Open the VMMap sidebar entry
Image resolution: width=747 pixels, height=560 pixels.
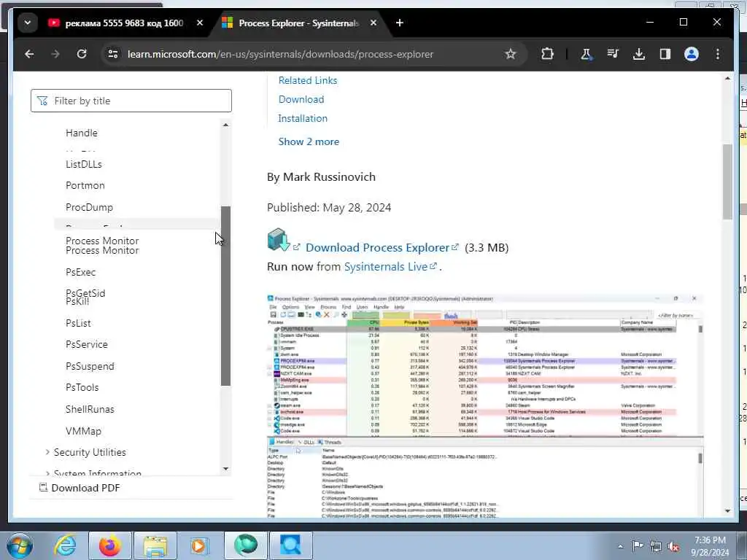click(83, 431)
